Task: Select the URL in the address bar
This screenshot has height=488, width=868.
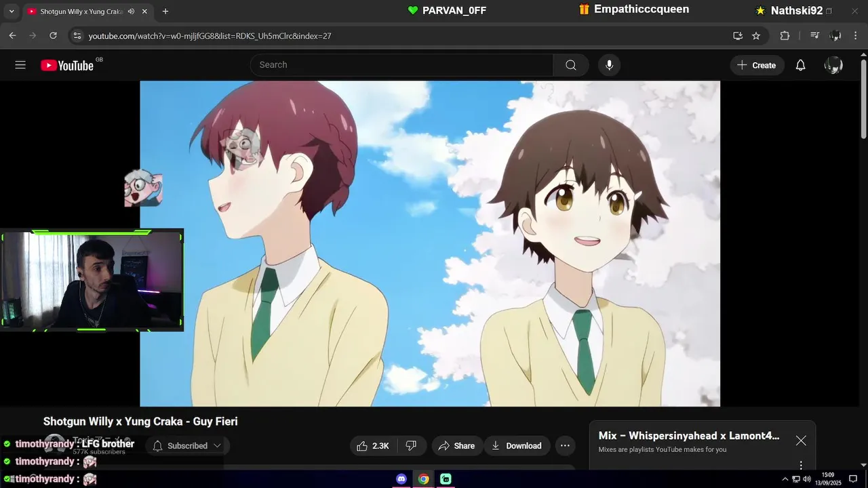Action: coord(210,36)
